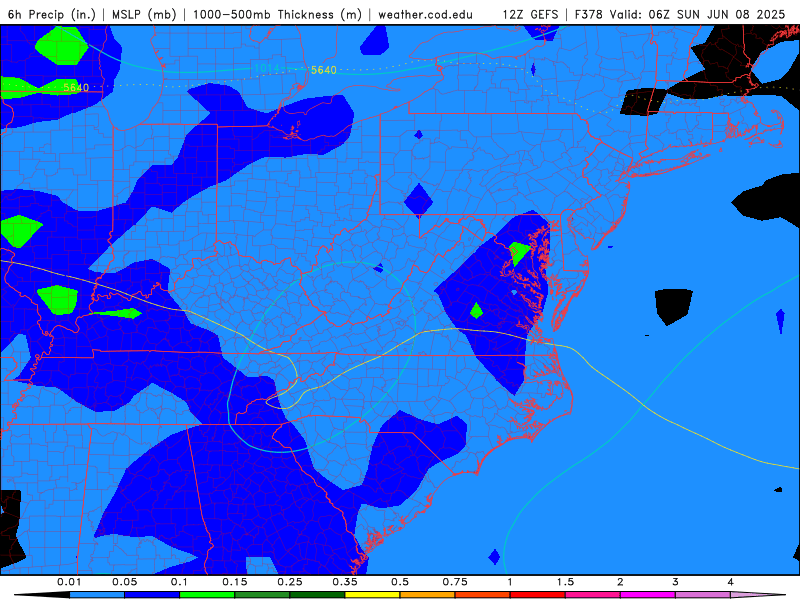Click the hot pink legend swatch after 1.5
This screenshot has width=800, height=600.
(x=593, y=595)
